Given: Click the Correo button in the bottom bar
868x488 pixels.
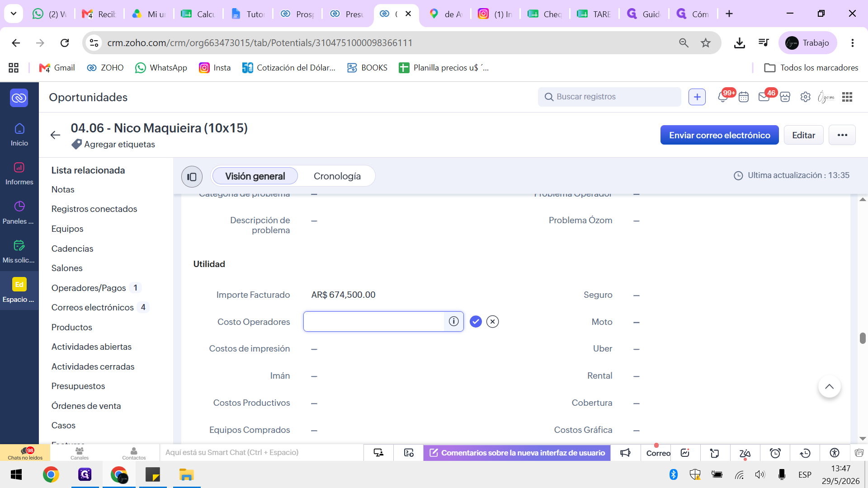Looking at the screenshot, I should [x=658, y=453].
